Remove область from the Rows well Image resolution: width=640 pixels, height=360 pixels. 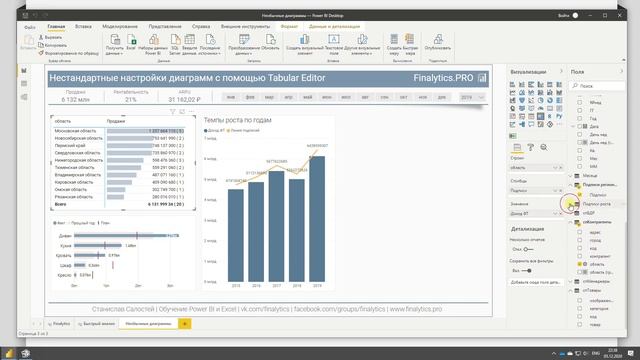click(x=561, y=168)
